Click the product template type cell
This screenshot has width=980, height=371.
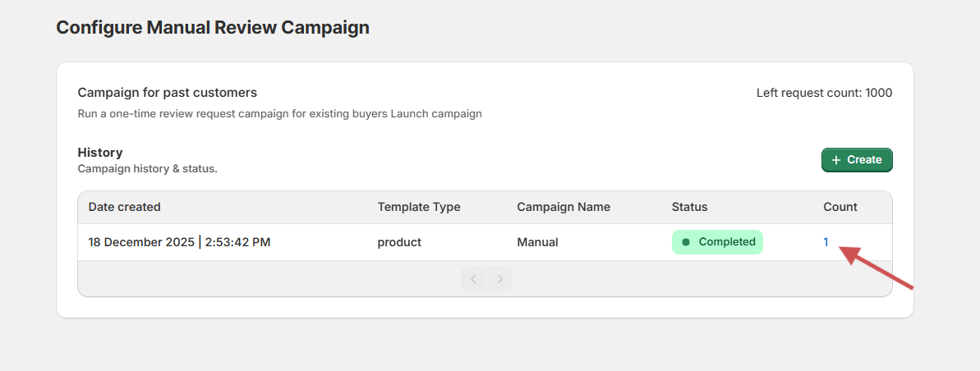coord(399,242)
